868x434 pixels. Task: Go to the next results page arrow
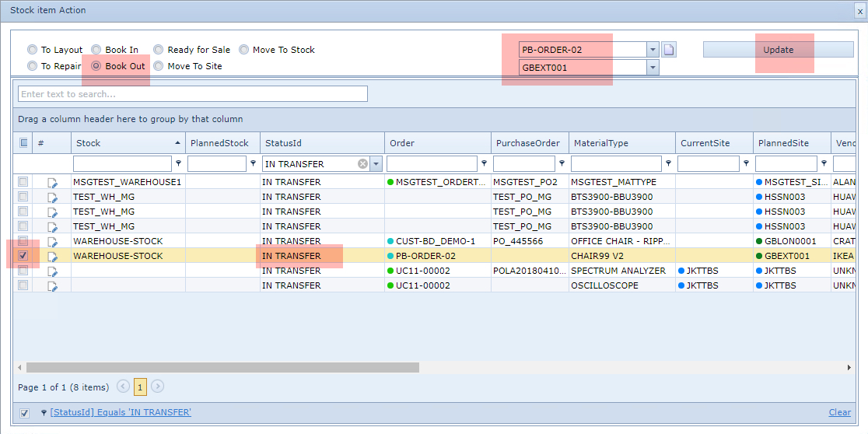point(158,387)
